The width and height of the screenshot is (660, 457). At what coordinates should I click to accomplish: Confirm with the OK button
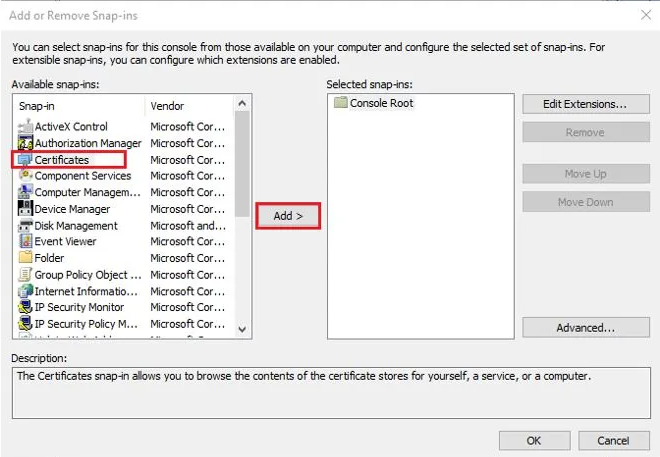click(534, 441)
